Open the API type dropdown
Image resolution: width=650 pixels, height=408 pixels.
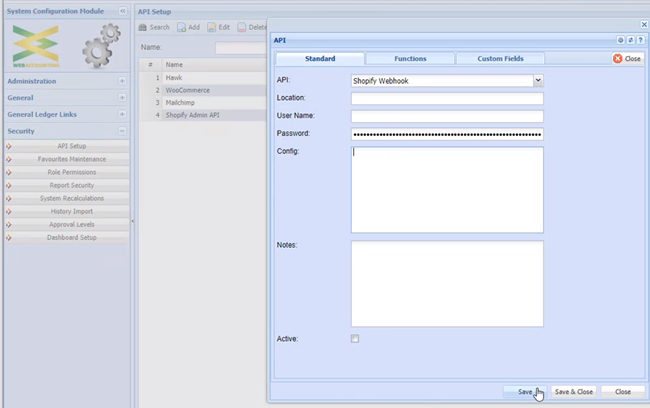tap(538, 80)
